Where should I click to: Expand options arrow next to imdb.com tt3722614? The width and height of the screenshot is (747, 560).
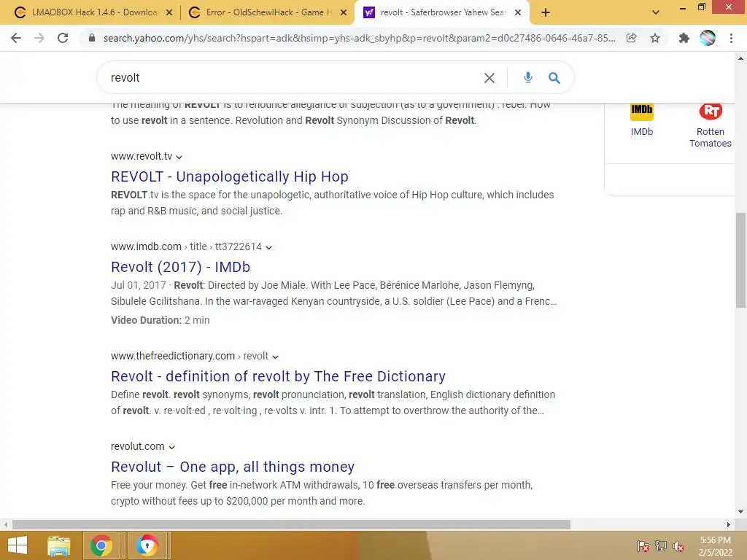(268, 247)
